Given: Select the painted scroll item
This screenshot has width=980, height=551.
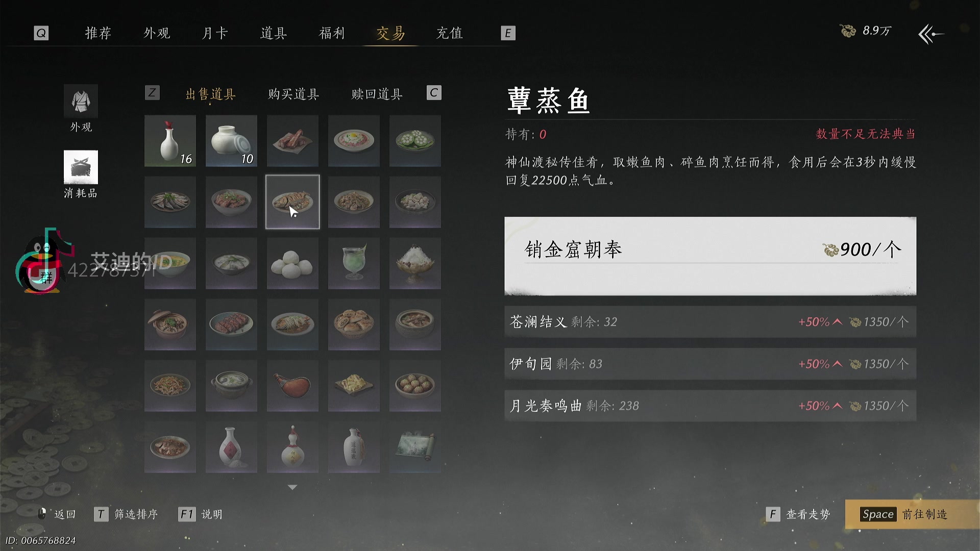Looking at the screenshot, I should point(415,447).
